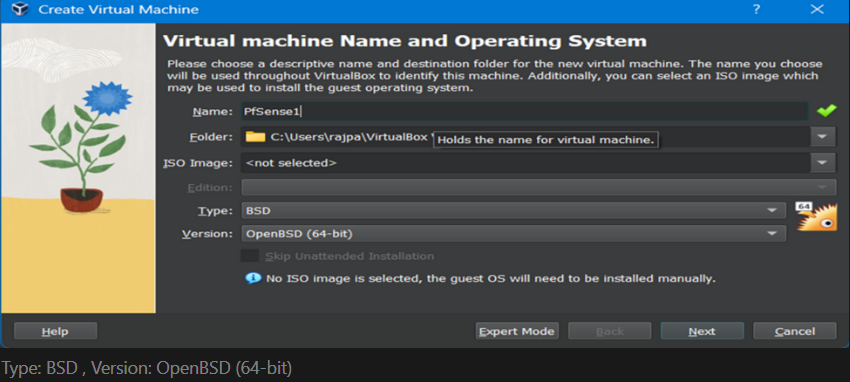The image size is (850, 382).
Task: Click the Back button
Action: pos(609,331)
